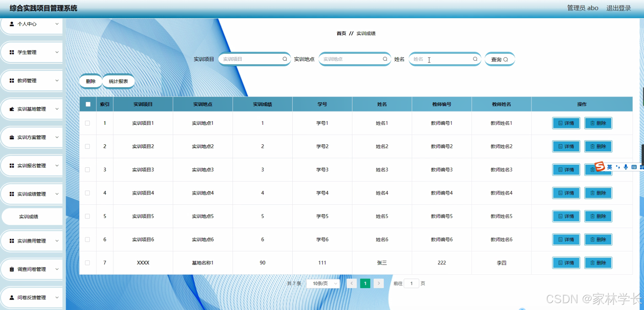Screen dimensions: 644x310
Task: Click the 实训基地管理 sidebar icon
Action: coord(11,109)
